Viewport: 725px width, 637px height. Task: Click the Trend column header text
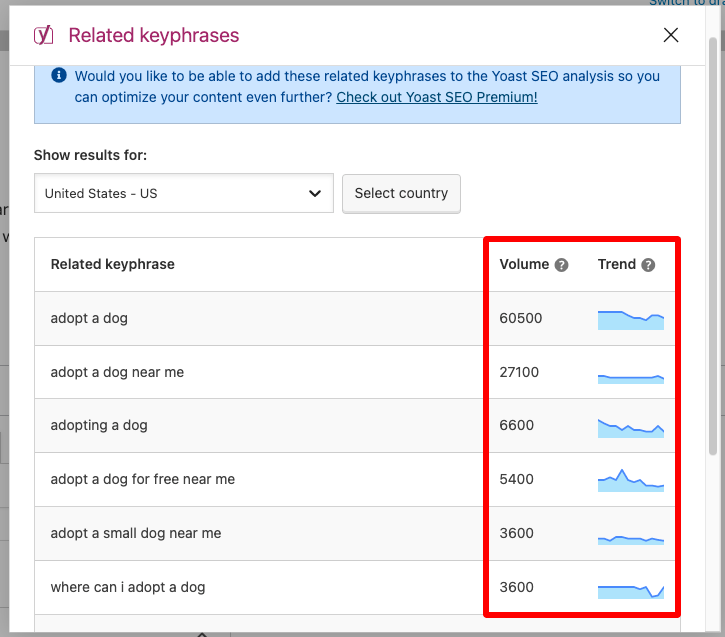click(617, 264)
